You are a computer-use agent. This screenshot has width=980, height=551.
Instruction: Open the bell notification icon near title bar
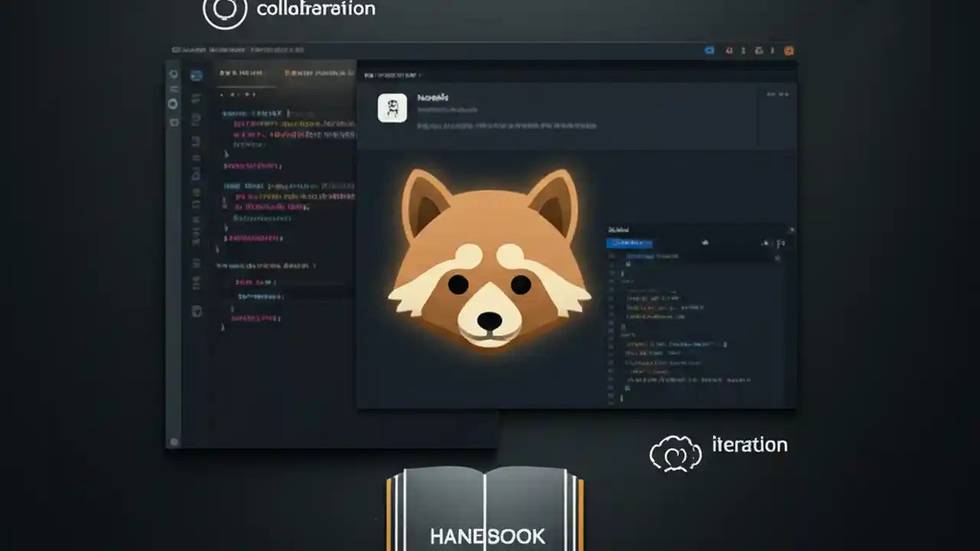coord(728,51)
